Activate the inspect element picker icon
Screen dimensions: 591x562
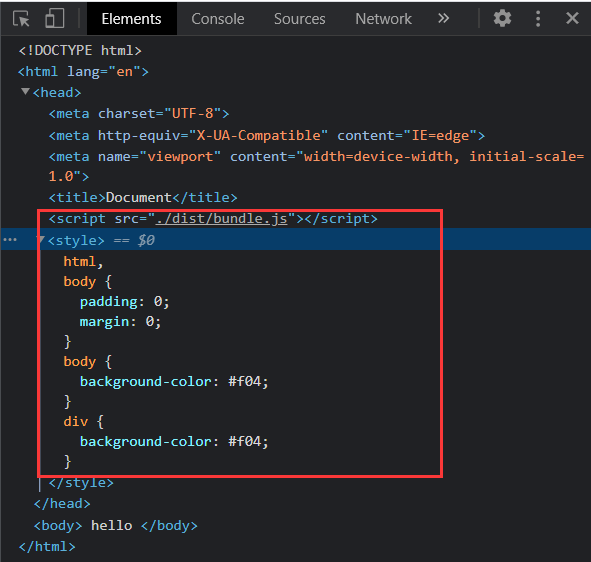coord(21,18)
